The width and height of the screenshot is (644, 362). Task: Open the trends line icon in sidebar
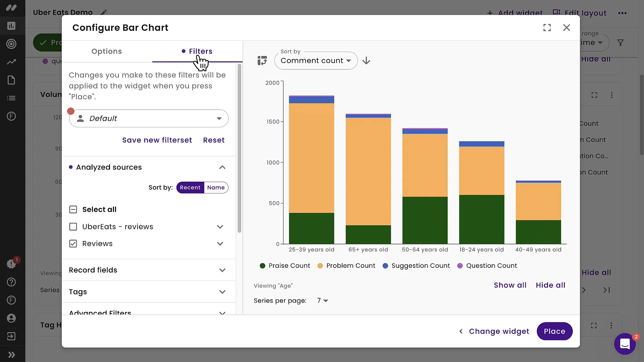tap(11, 62)
